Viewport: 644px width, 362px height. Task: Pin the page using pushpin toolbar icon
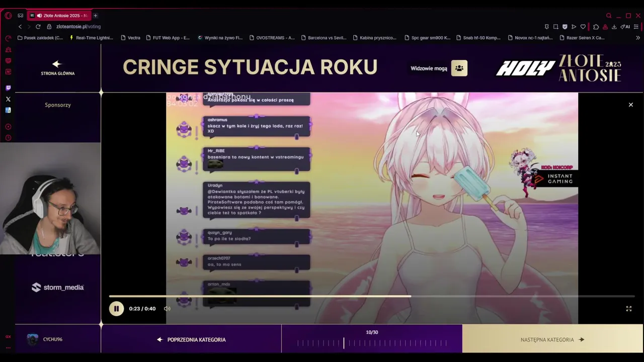546,27
